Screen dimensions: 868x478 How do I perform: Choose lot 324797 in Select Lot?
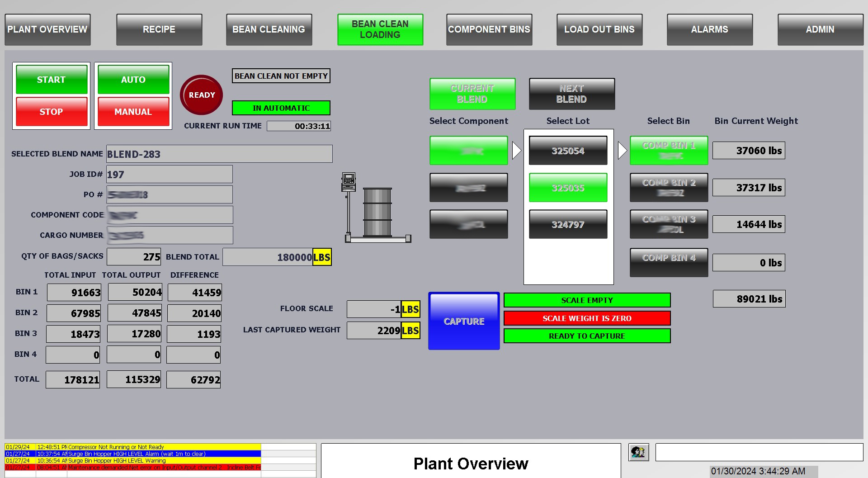click(x=568, y=224)
